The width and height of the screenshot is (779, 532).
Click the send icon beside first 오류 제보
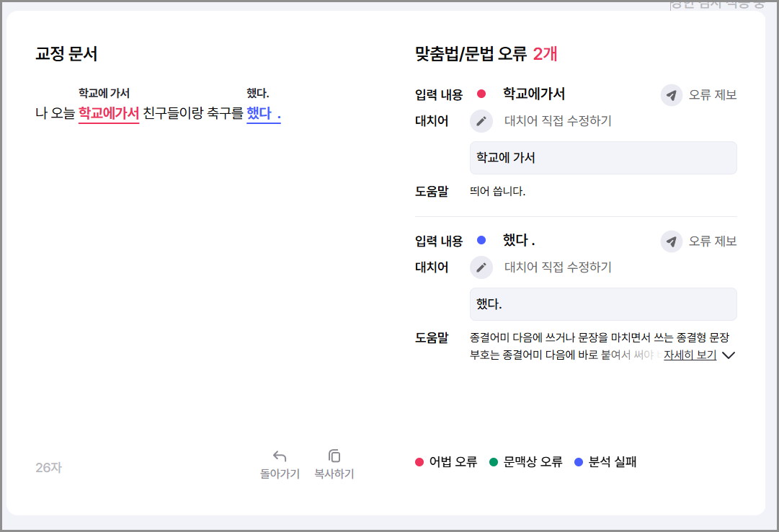click(671, 94)
